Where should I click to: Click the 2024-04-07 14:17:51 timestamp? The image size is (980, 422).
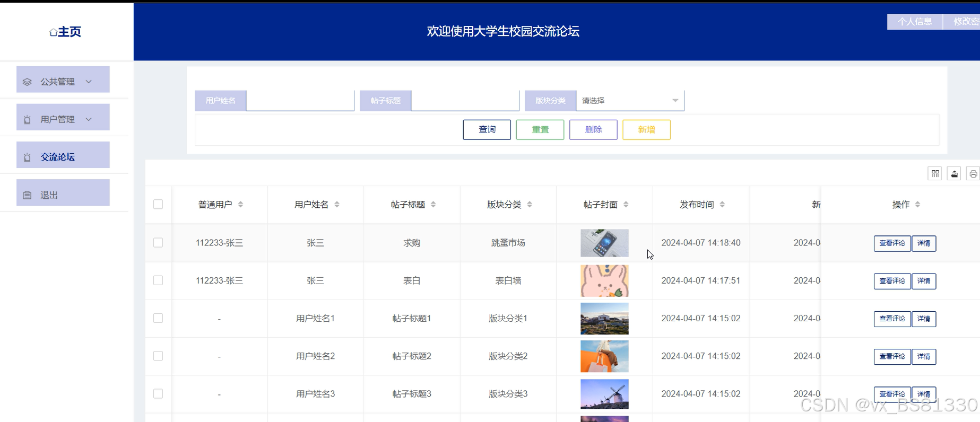(x=701, y=280)
